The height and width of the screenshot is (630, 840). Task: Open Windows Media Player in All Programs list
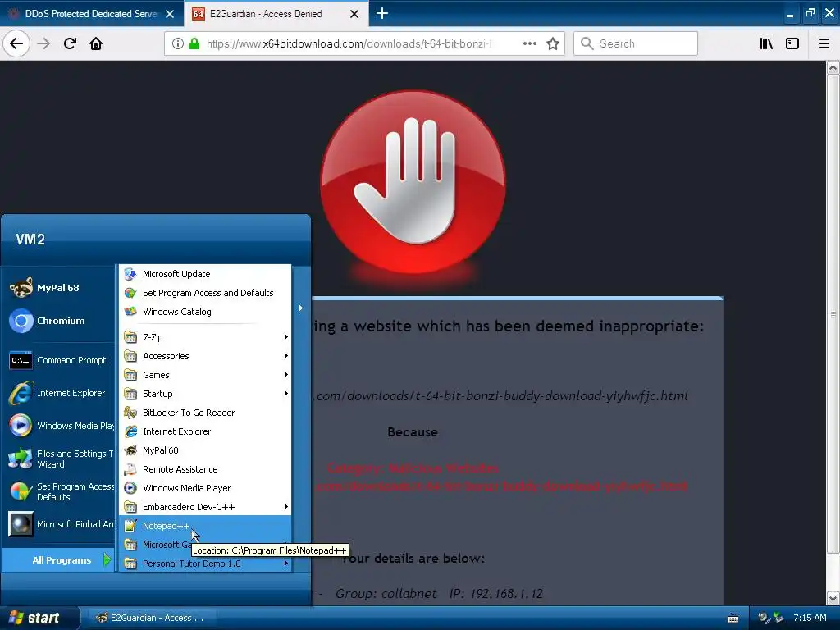pos(206,488)
